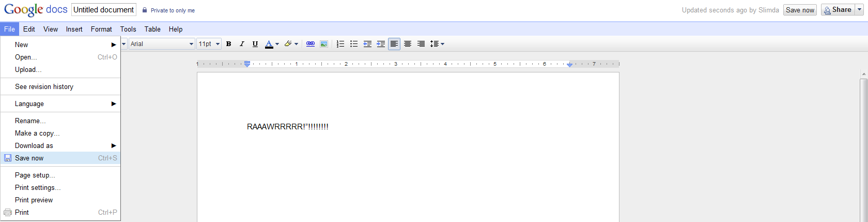Viewport: 868px width, 222px height.
Task: Increase the paragraph indent
Action: 381,44
